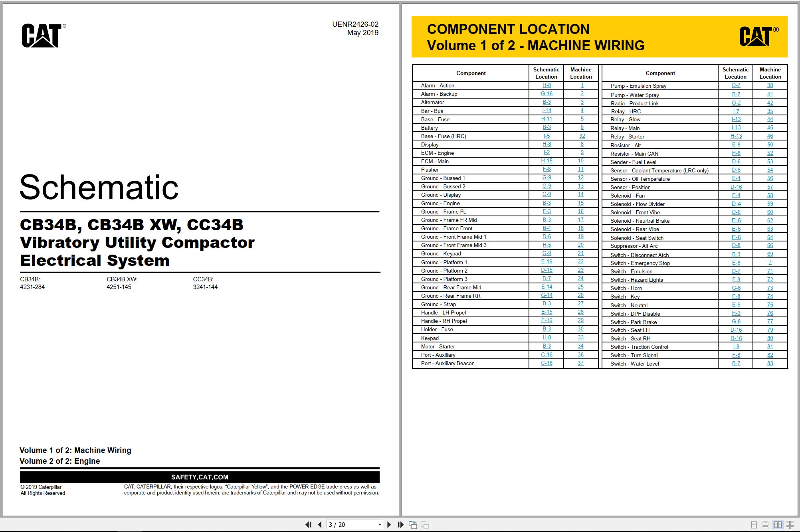Open E-15 link for Handle - LH Propel
This screenshot has width=800, height=532.
(547, 312)
